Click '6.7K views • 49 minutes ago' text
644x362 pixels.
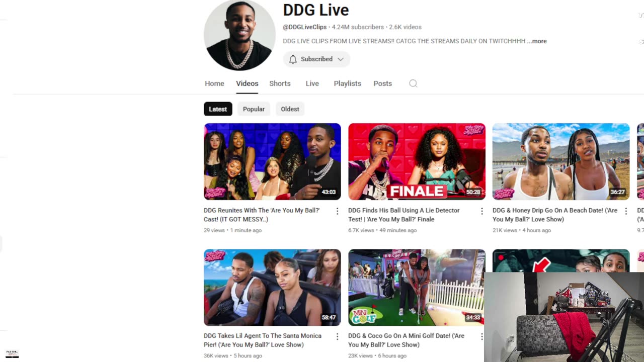pos(382,230)
